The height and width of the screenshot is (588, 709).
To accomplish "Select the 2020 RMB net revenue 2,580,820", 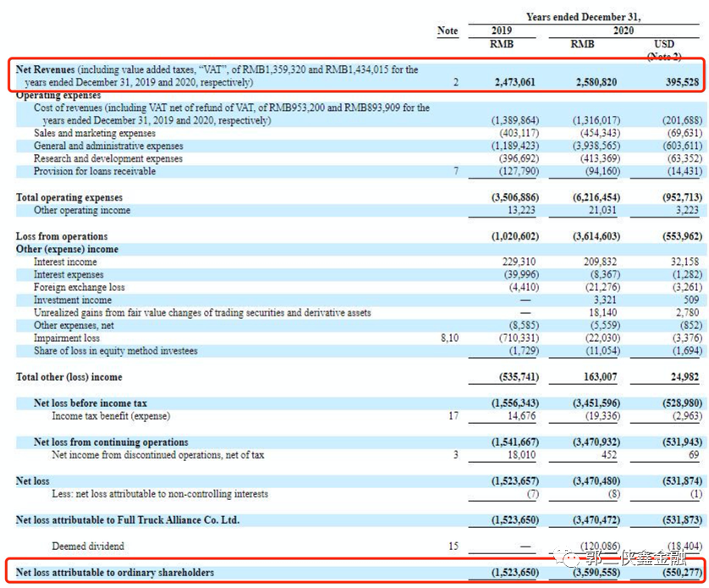I will pyautogui.click(x=596, y=82).
